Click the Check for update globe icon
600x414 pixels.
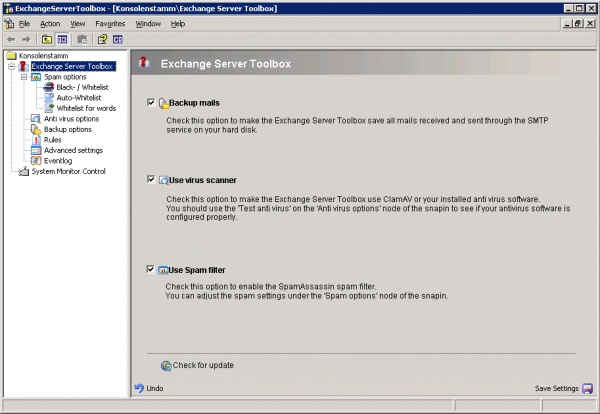pos(166,366)
